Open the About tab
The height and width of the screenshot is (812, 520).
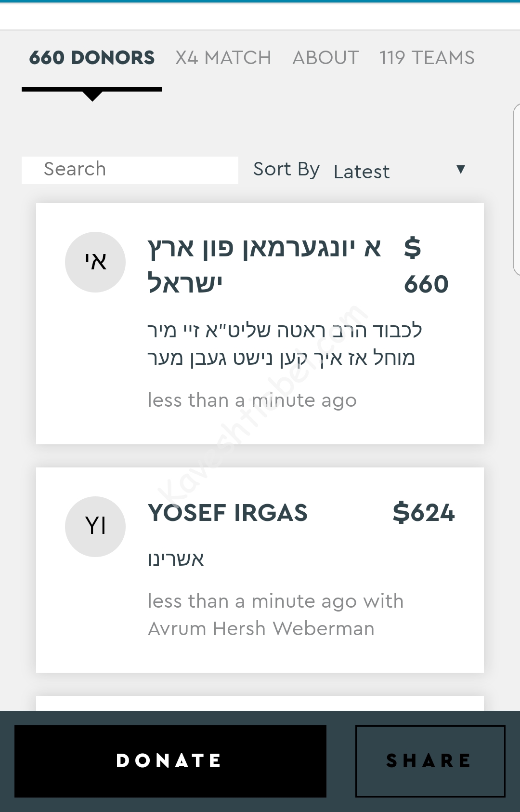(325, 58)
